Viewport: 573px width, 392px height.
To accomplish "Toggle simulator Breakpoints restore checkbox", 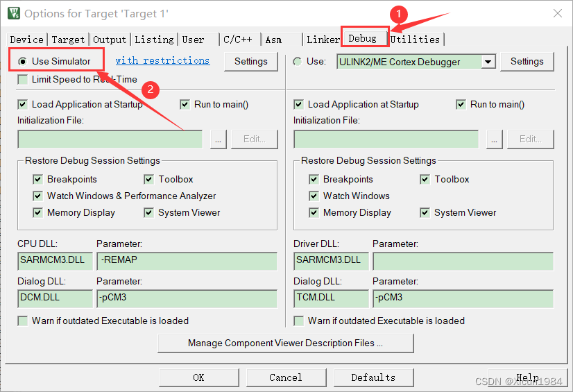I will click(x=37, y=180).
